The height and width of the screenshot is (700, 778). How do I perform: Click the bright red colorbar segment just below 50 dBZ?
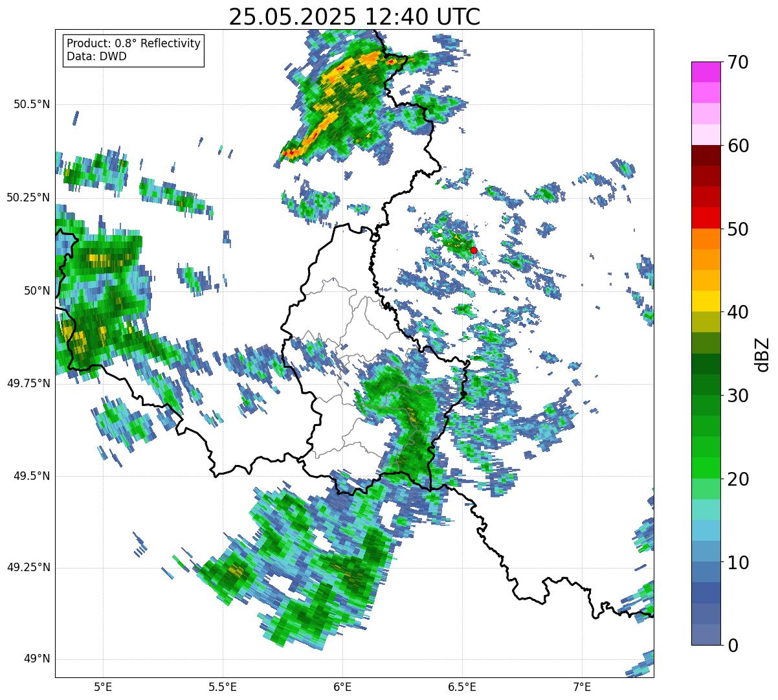(x=706, y=218)
